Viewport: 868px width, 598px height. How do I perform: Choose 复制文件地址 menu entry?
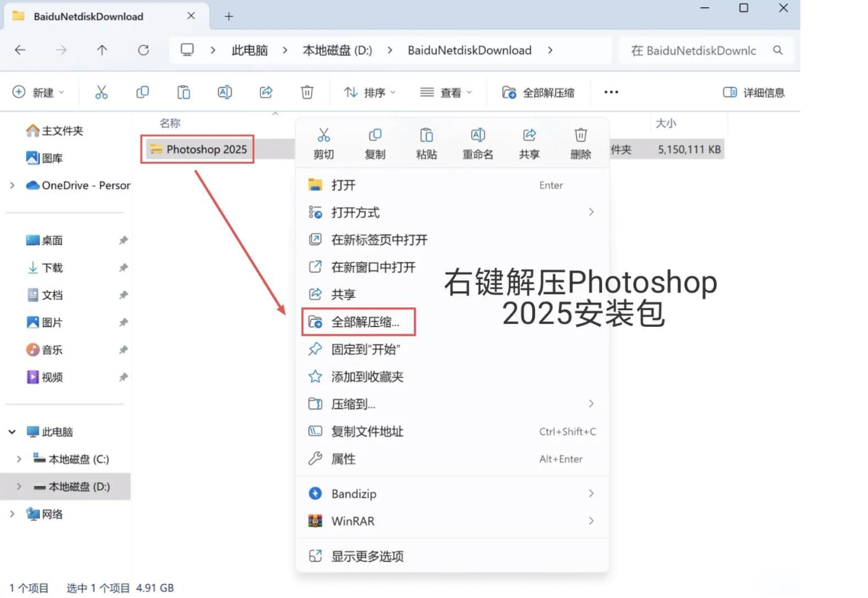452,432
